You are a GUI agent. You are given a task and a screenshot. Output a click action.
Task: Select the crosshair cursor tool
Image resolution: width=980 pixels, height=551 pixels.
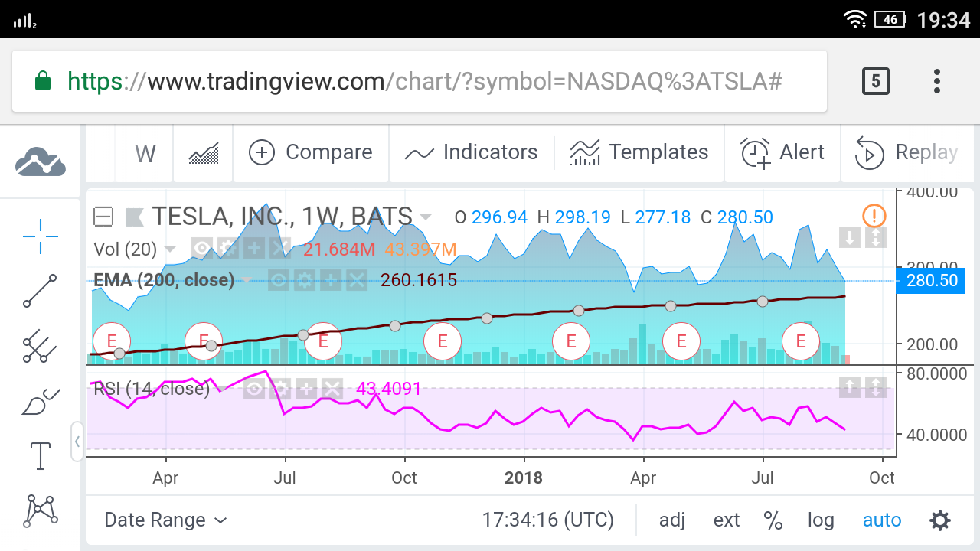[41, 236]
